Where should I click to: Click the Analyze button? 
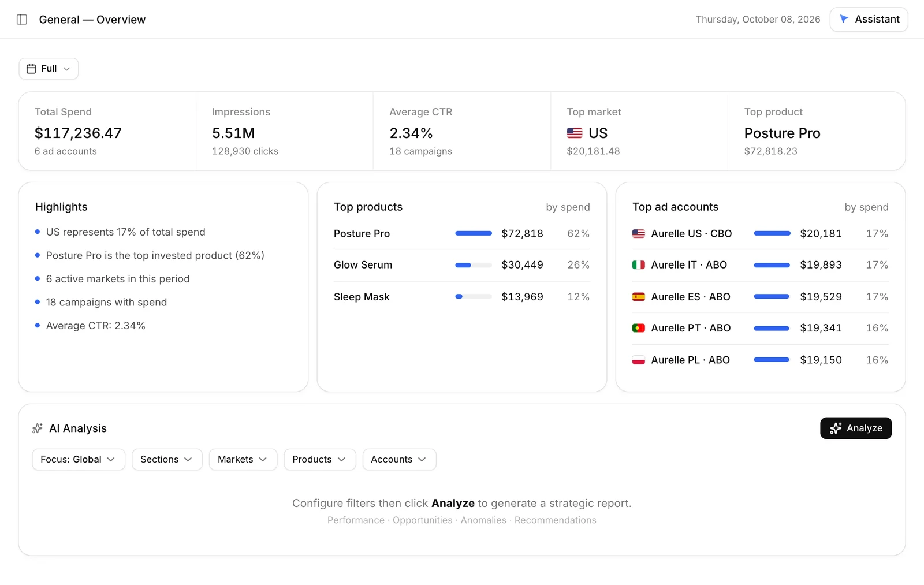(x=856, y=428)
